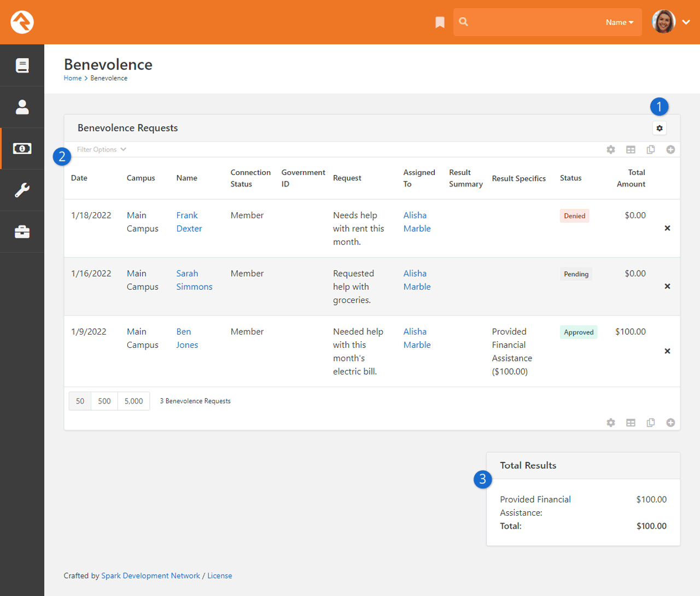
Task: Sort by the Total Amount column header
Action: (631, 178)
